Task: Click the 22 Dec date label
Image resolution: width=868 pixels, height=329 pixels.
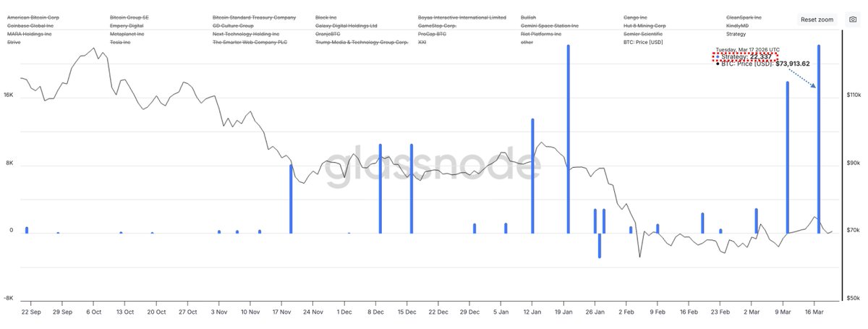Action: [x=438, y=312]
